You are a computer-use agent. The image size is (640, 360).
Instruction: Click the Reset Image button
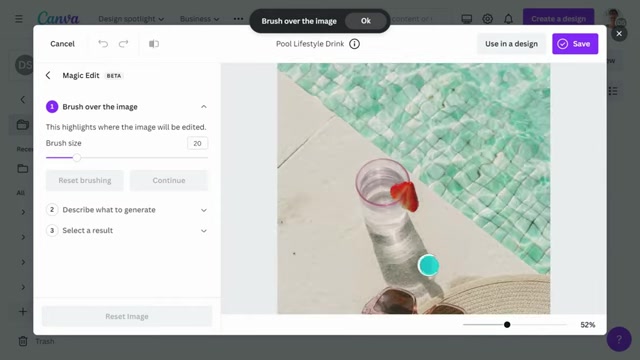(x=127, y=316)
